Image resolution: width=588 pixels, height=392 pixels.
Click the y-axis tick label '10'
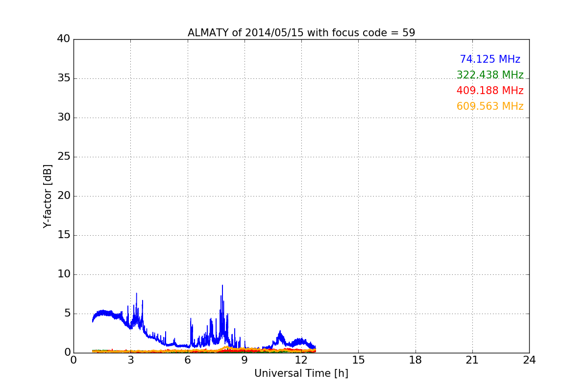coord(64,274)
